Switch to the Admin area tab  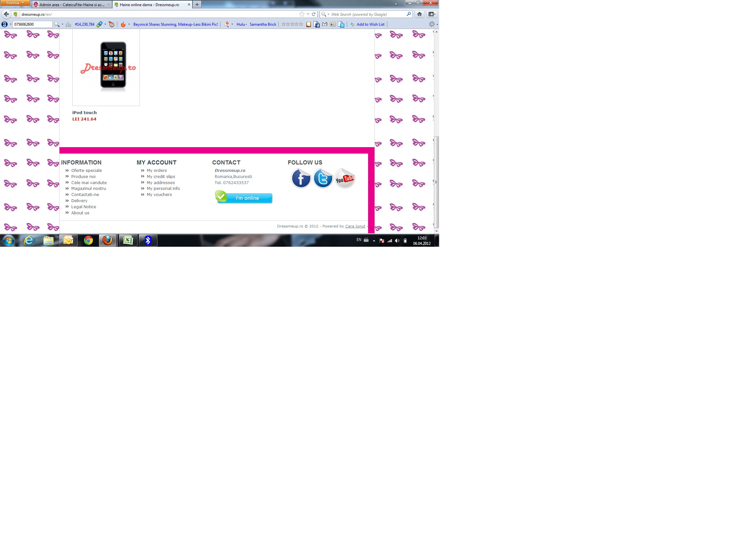coord(71,5)
